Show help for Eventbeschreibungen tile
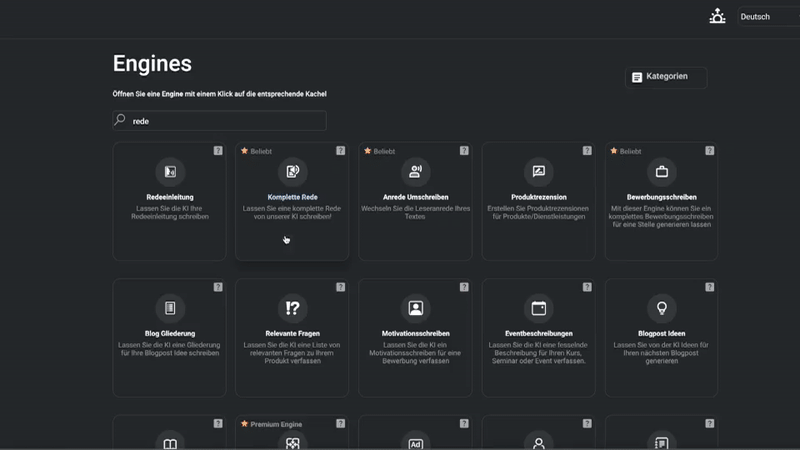This screenshot has width=800, height=450. [587, 287]
